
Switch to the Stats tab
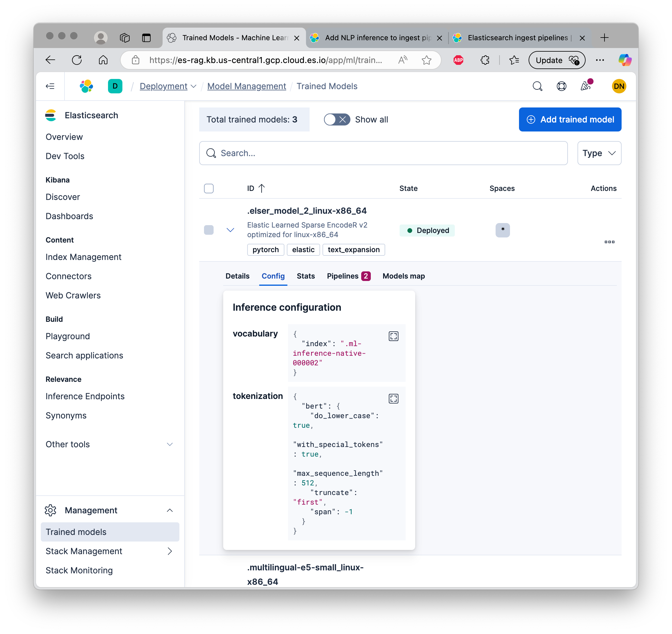[x=306, y=276]
